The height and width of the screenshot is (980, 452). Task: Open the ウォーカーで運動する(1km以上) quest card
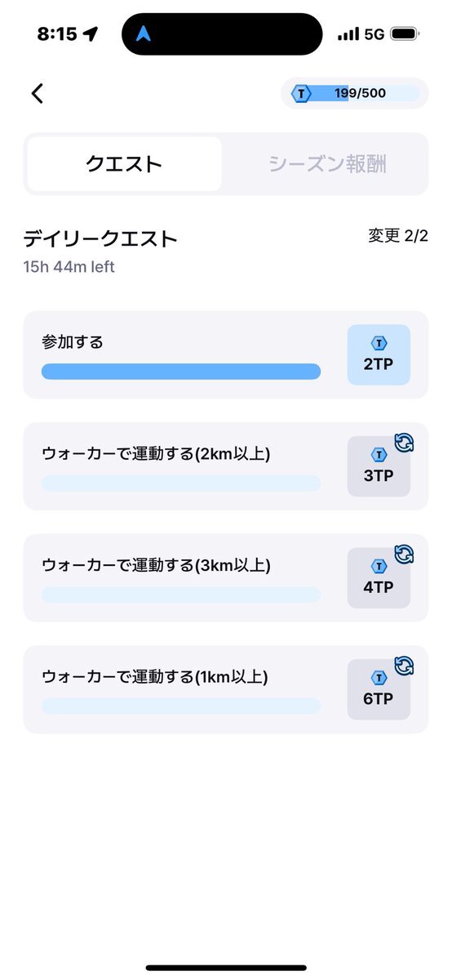(226, 690)
